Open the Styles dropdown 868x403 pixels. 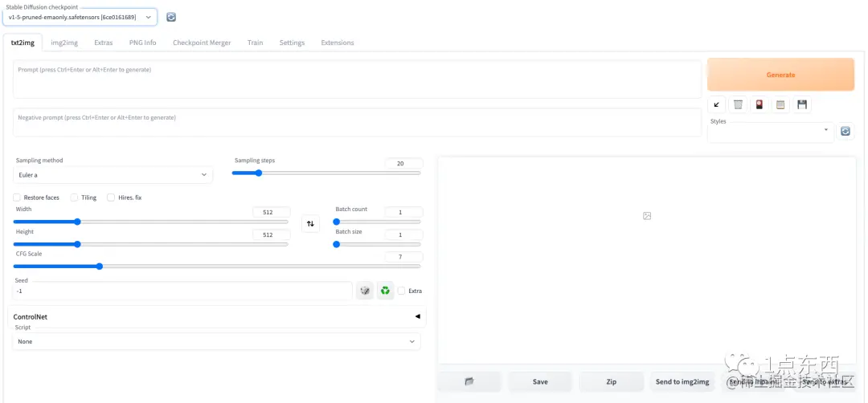(771, 131)
